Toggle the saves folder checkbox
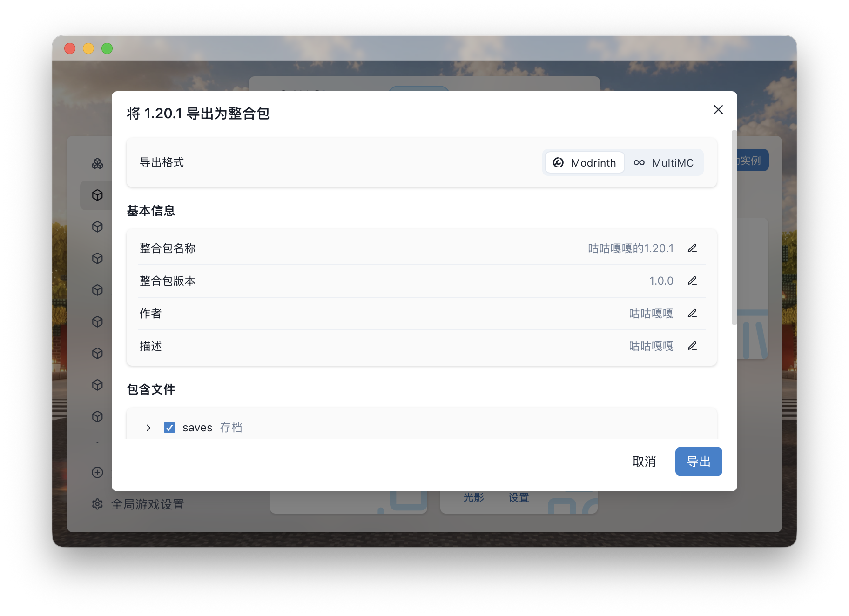The image size is (849, 616). 169,428
